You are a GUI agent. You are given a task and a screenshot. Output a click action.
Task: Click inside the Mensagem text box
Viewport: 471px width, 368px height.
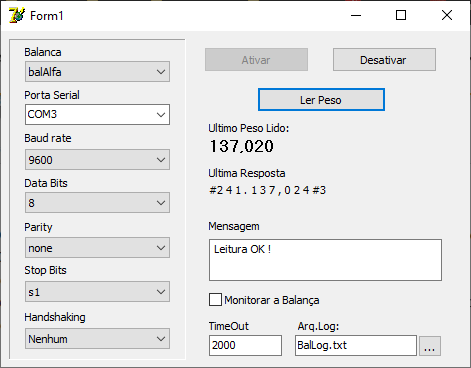[325, 260]
